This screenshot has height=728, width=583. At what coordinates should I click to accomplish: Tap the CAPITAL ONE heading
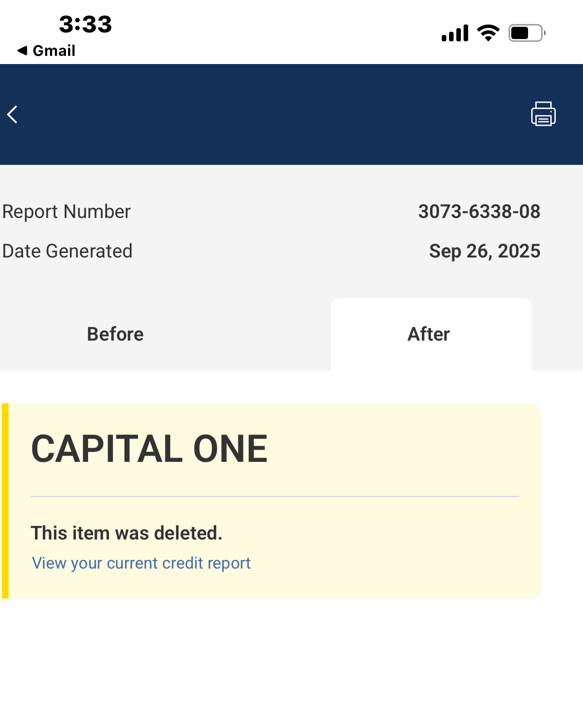coord(149,449)
